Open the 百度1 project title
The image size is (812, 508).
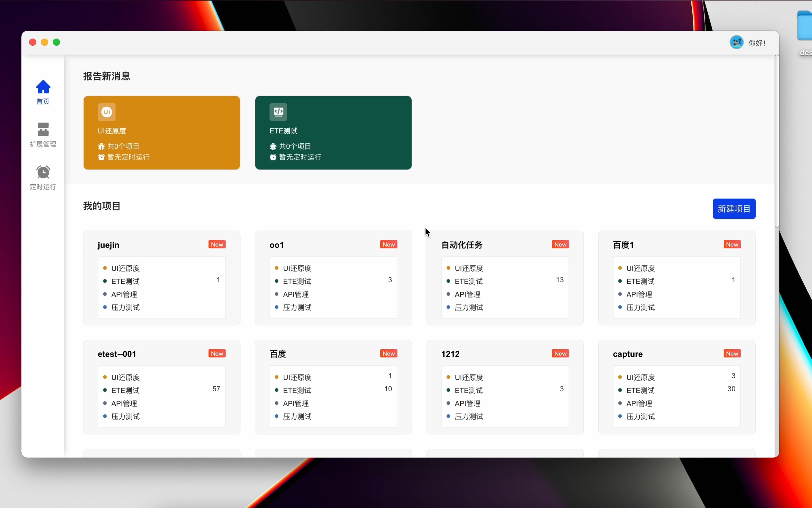point(623,245)
